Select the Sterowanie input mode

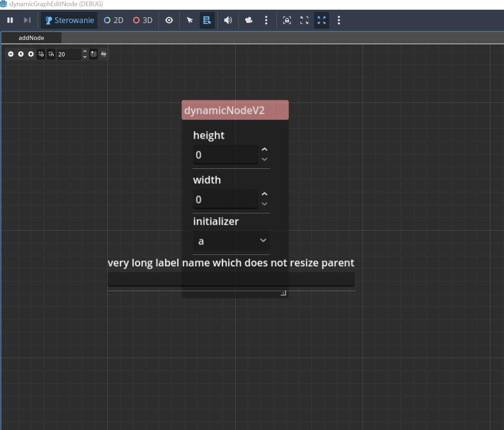tap(69, 20)
